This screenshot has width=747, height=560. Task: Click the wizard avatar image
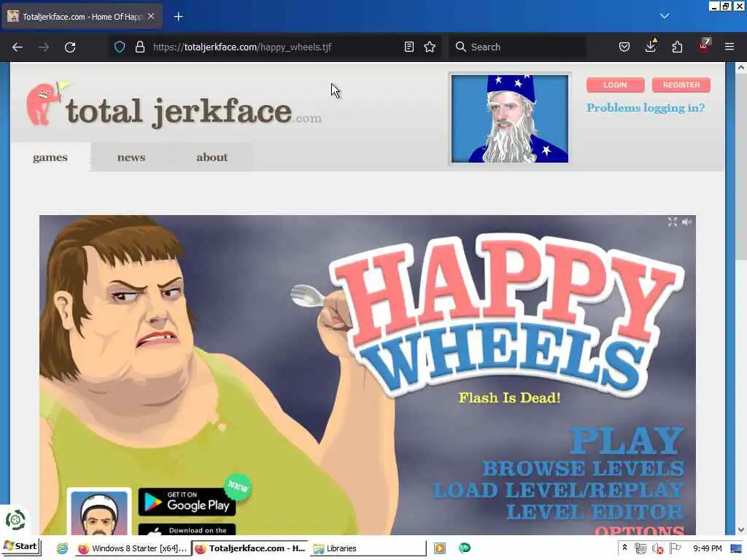(x=510, y=119)
